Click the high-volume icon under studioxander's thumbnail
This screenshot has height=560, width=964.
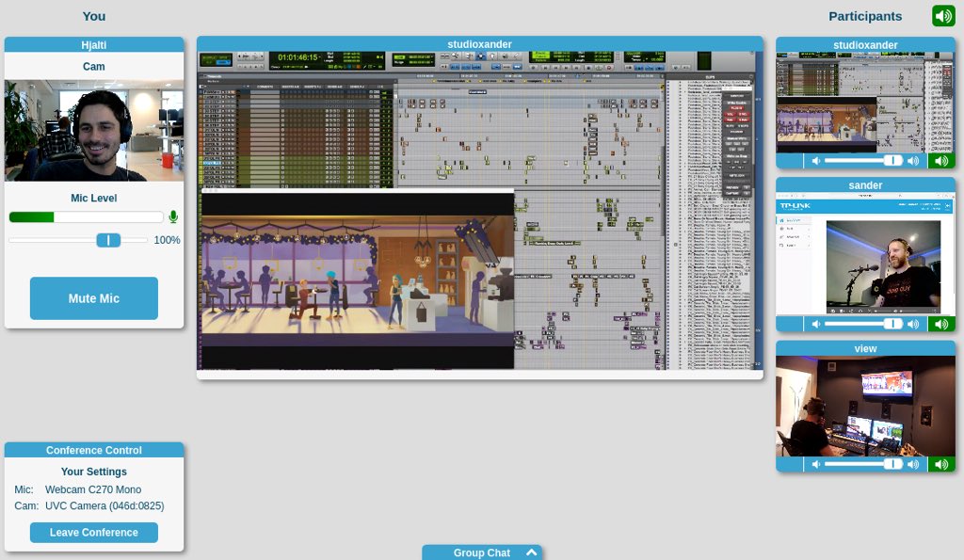coord(913,161)
